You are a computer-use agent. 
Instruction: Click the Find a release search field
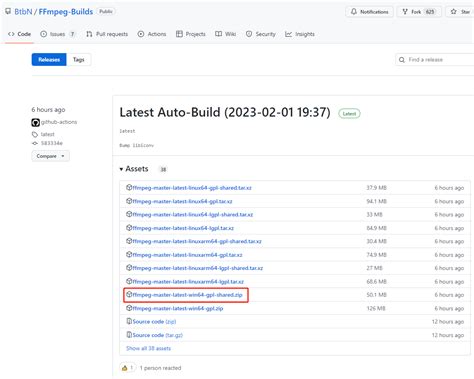tap(435, 60)
